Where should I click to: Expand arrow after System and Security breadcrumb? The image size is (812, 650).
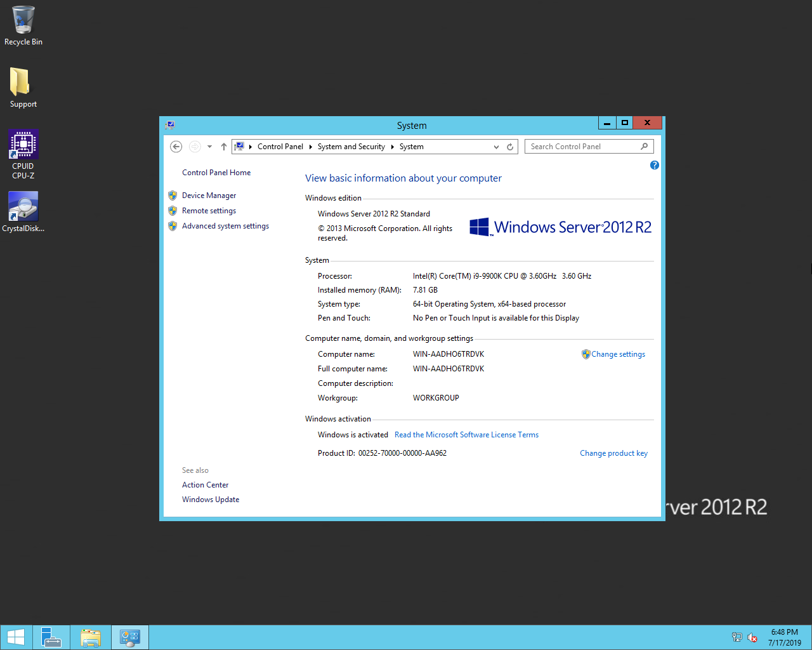pyautogui.click(x=393, y=147)
